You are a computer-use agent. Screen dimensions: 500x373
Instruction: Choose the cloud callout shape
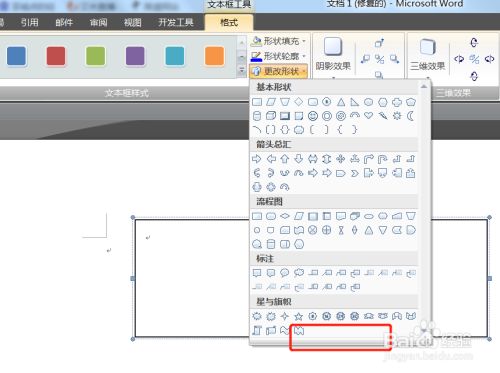pyautogui.click(x=299, y=273)
